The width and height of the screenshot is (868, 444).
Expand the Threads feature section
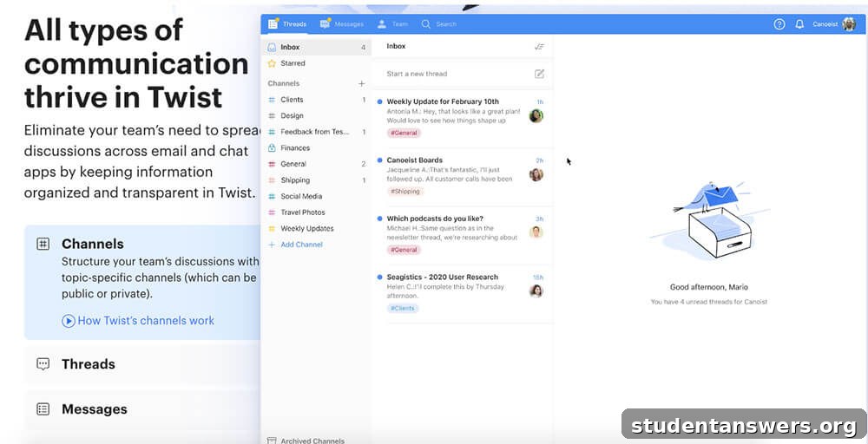tap(142, 364)
